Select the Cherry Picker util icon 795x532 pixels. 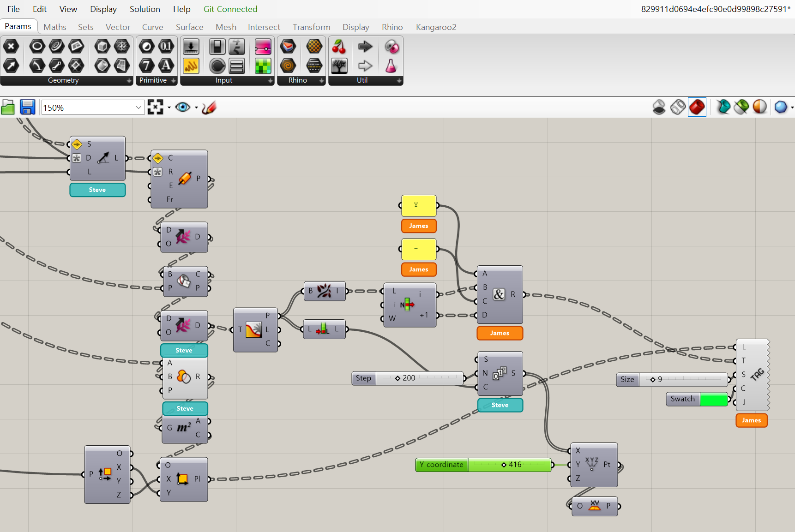coord(339,46)
